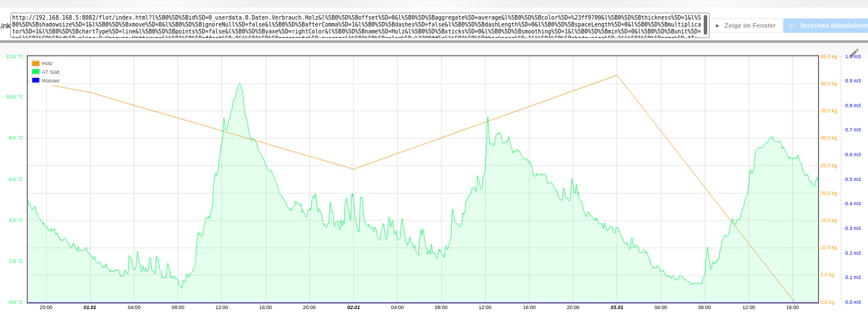Click the 12.0 °C axis label
The height and width of the screenshot is (316, 868).
[x=14, y=56]
